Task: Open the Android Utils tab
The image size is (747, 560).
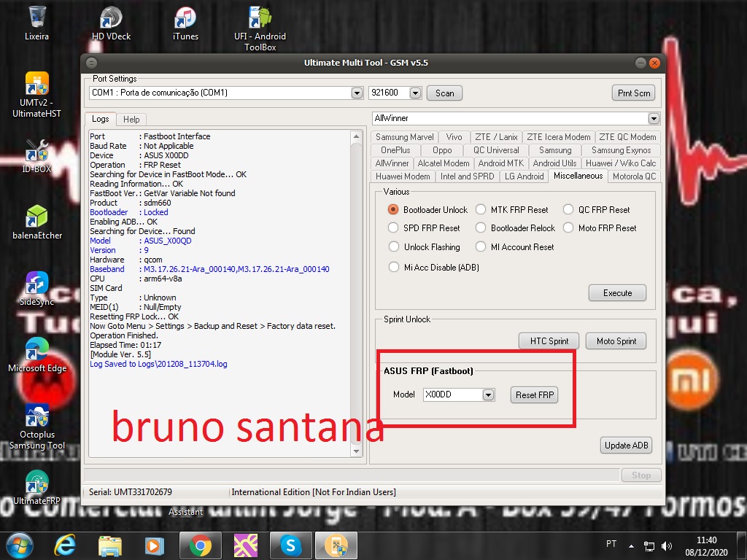Action: 554,163
